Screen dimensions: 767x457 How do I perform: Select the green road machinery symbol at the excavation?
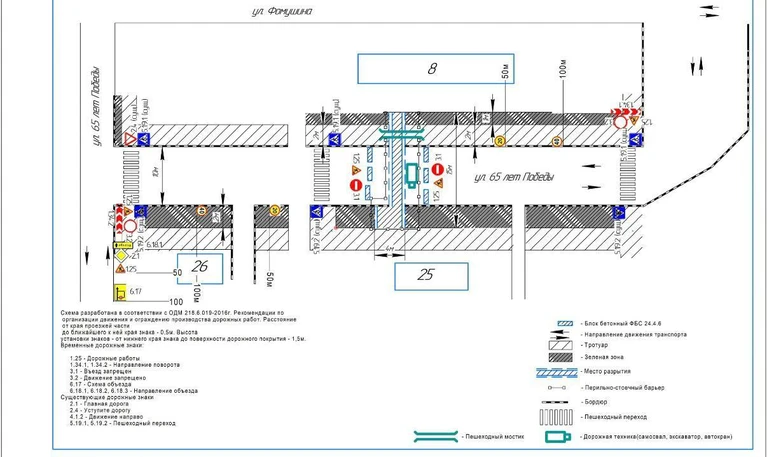pos(412,175)
